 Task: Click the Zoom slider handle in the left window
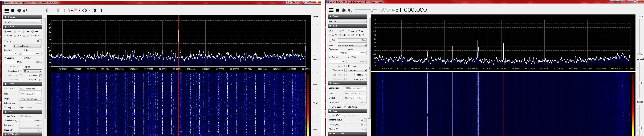click(315, 55)
